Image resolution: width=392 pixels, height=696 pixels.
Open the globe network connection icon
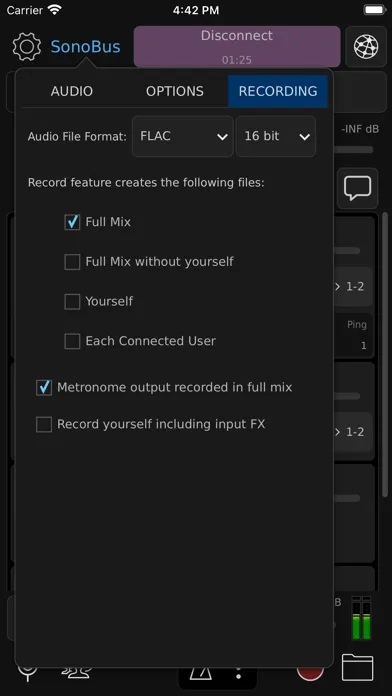366,47
